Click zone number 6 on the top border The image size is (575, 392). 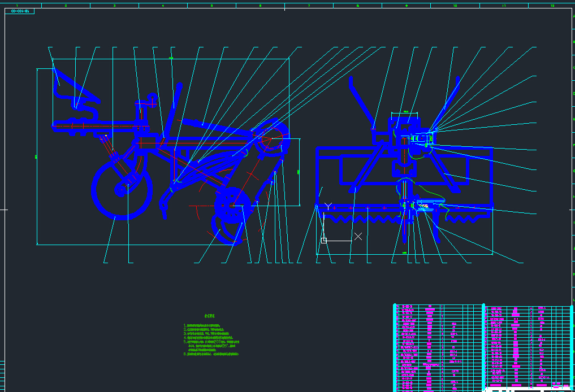pos(261,6)
